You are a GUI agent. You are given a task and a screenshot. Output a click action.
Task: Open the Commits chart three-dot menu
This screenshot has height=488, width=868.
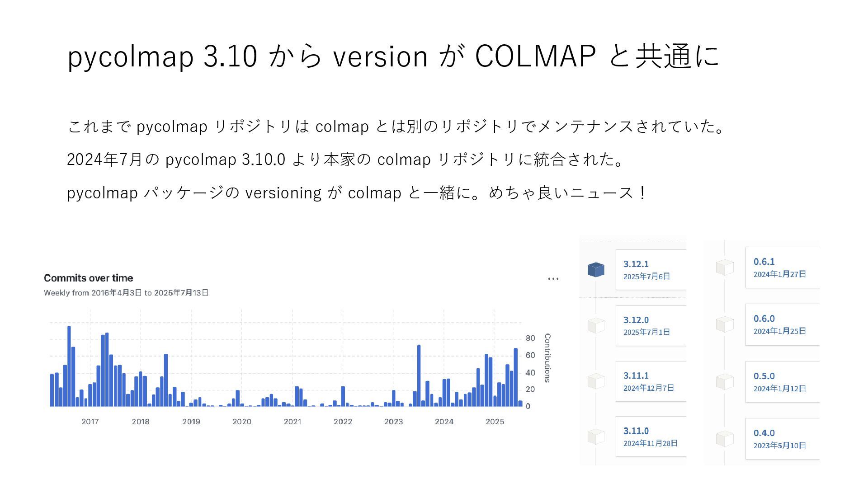(x=553, y=279)
